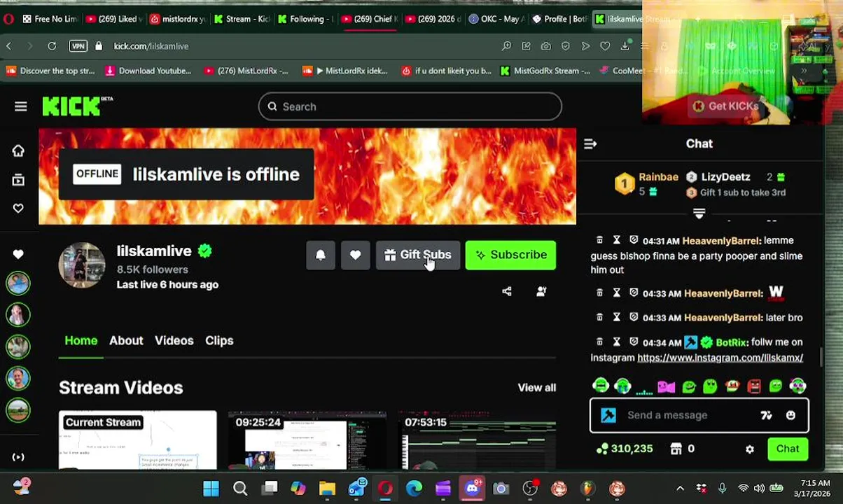843x504 pixels.
Task: Open the Browse icon in the sidebar
Action: tap(18, 180)
